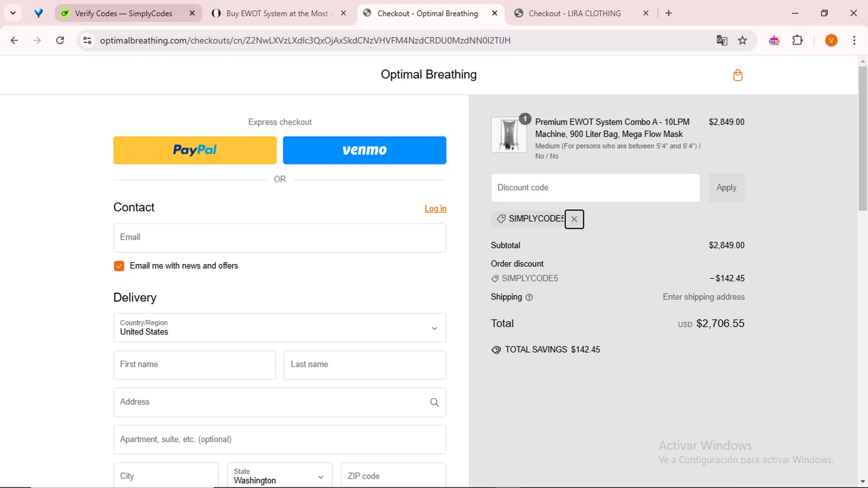Expand the State dropdown showing Washington
Image resolution: width=868 pixels, height=488 pixels.
click(x=279, y=476)
